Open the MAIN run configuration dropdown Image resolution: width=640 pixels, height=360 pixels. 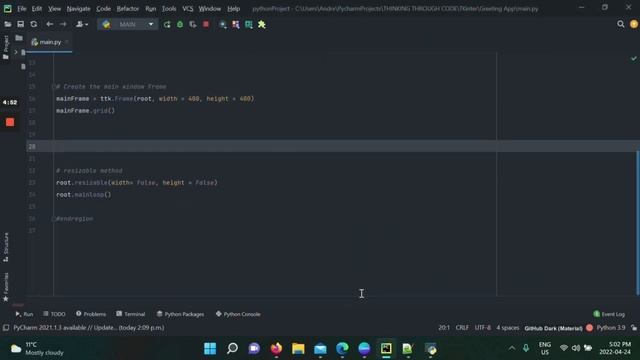click(x=128, y=24)
